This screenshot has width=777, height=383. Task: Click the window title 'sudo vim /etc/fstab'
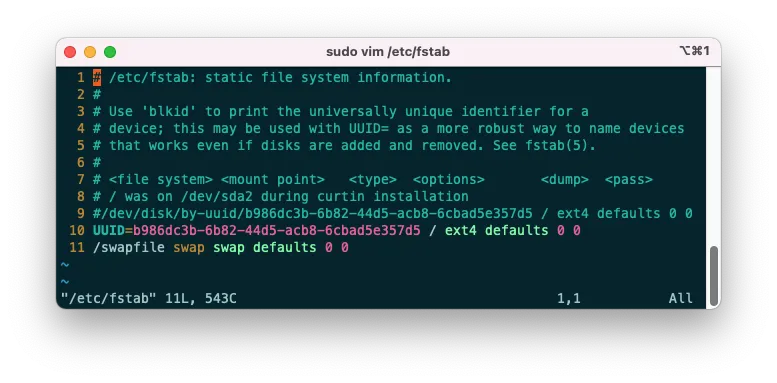tap(388, 52)
